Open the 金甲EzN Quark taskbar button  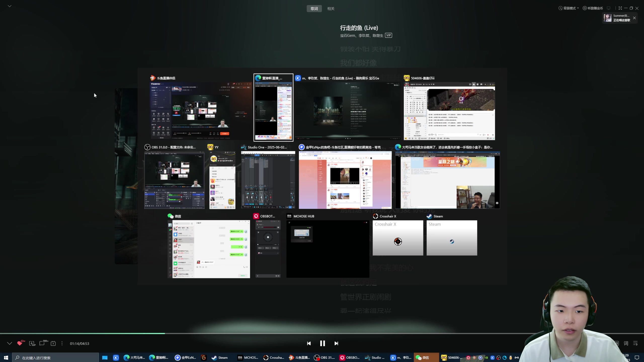coord(185,357)
